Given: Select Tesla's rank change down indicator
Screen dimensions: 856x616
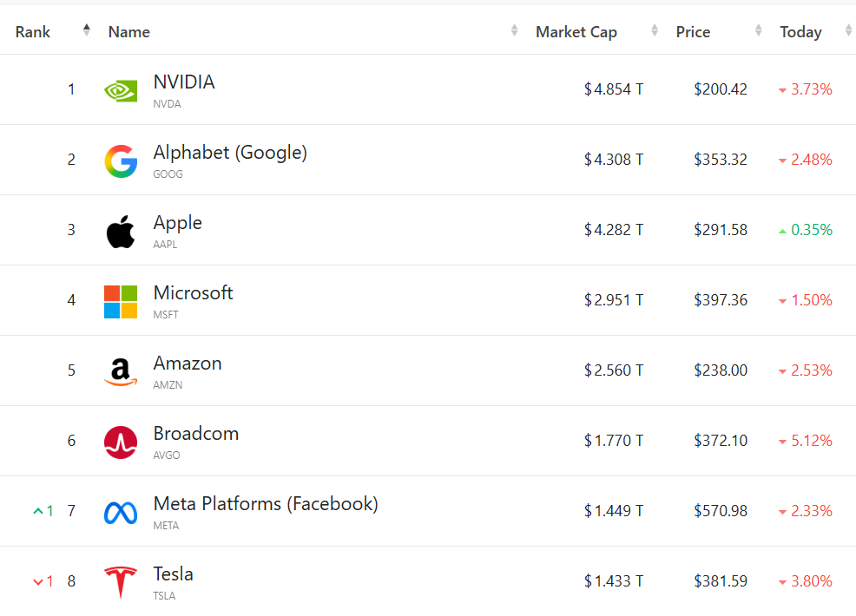Looking at the screenshot, I should coord(43,581).
